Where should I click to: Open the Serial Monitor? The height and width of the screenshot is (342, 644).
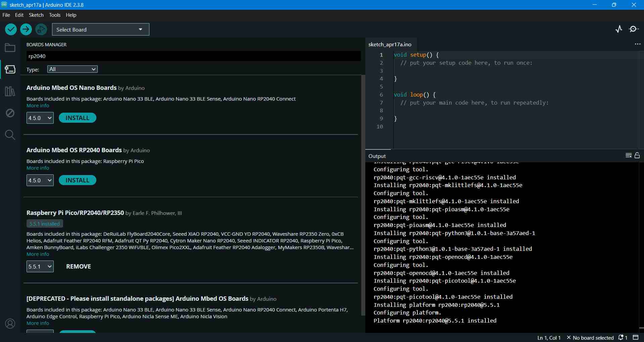(634, 29)
